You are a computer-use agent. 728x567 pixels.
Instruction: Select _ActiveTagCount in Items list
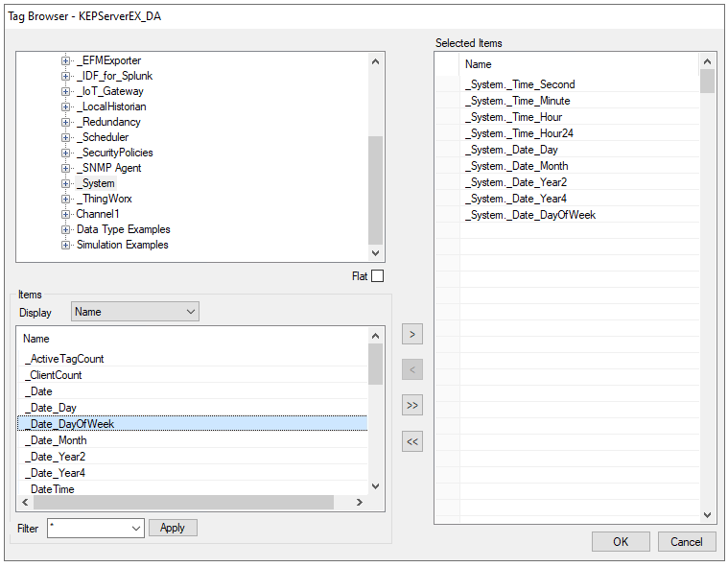coord(193,359)
